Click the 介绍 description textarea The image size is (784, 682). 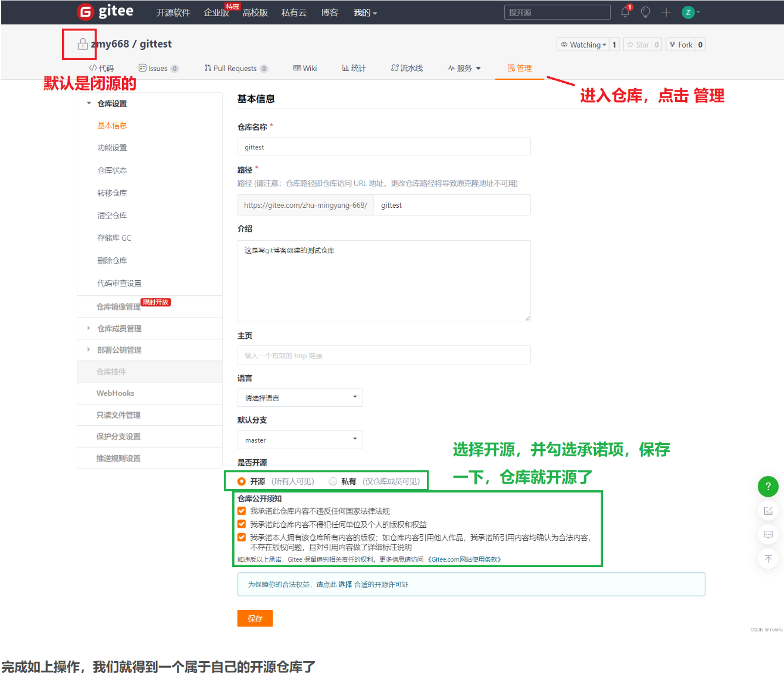point(384,281)
